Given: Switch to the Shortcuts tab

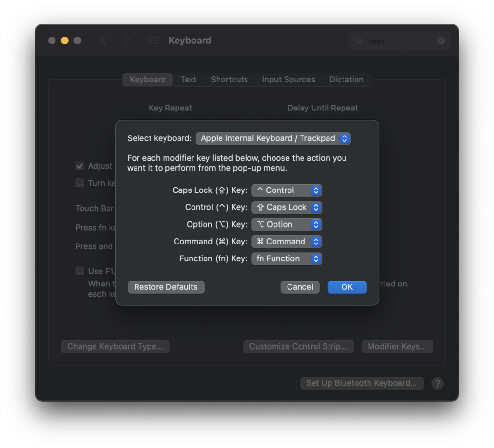Looking at the screenshot, I should (229, 80).
